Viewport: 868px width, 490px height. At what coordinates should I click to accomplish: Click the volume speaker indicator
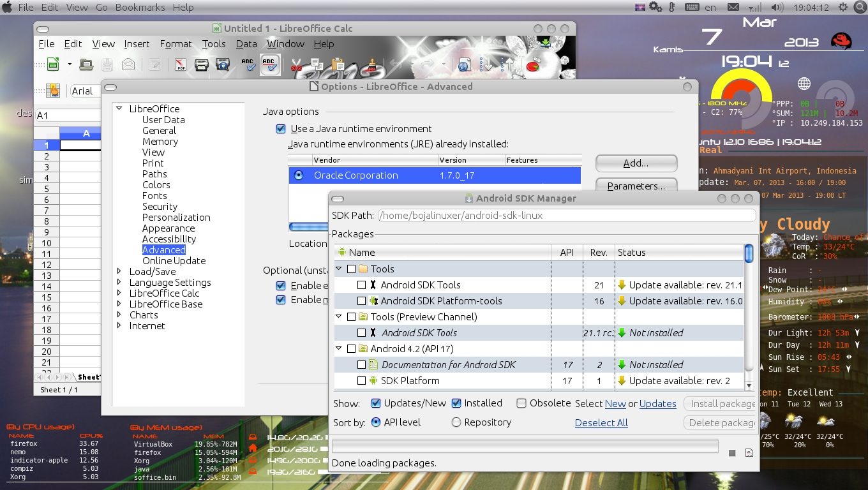[x=777, y=8]
